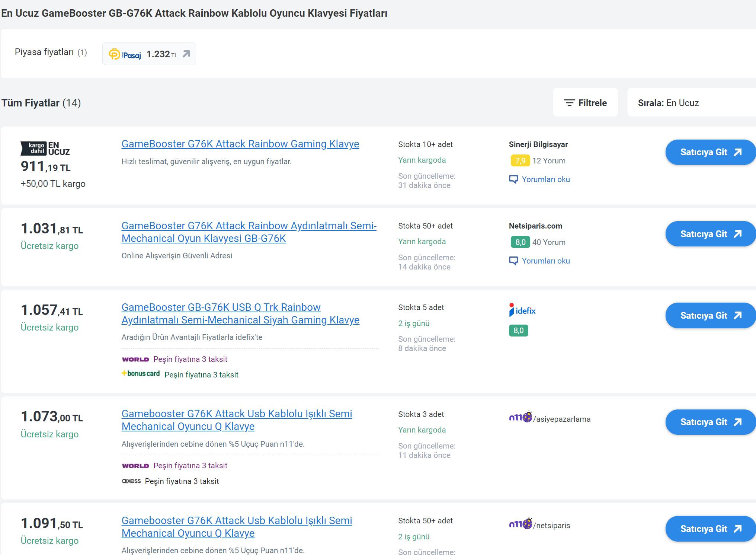Image resolution: width=756 pixels, height=555 pixels.
Task: Click the 12 Yorum review count
Action: pyautogui.click(x=549, y=161)
